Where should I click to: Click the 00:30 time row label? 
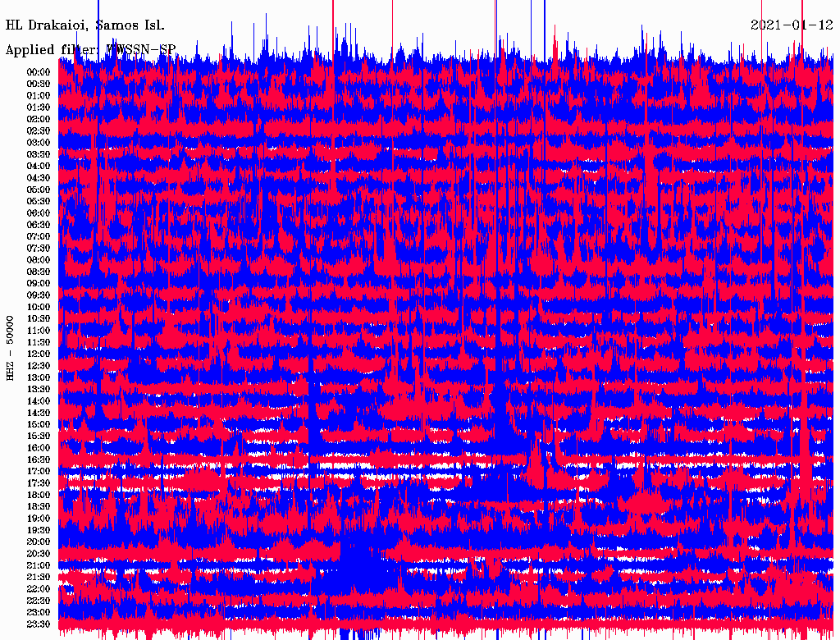pyautogui.click(x=39, y=85)
